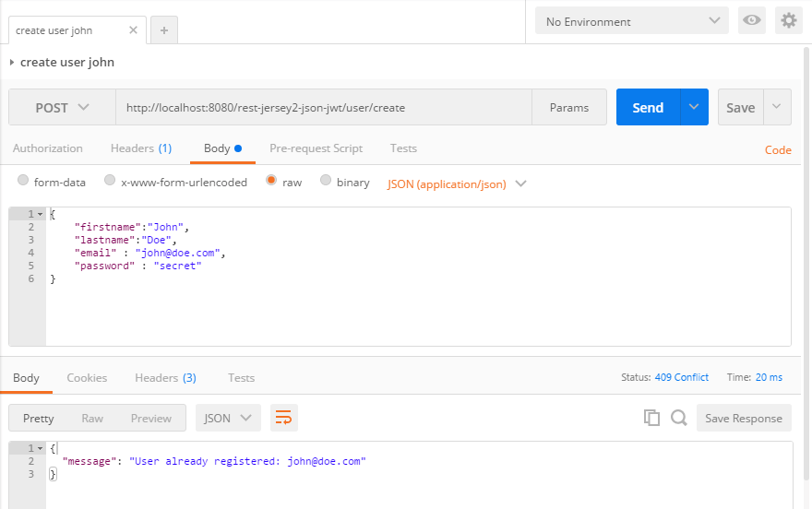This screenshot has height=509, width=812.
Task: Switch to the Pre-request Script tab
Action: pyautogui.click(x=316, y=148)
